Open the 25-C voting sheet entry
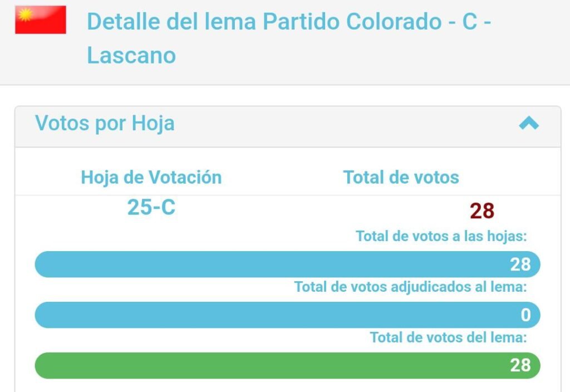This screenshot has width=570, height=392. [151, 207]
